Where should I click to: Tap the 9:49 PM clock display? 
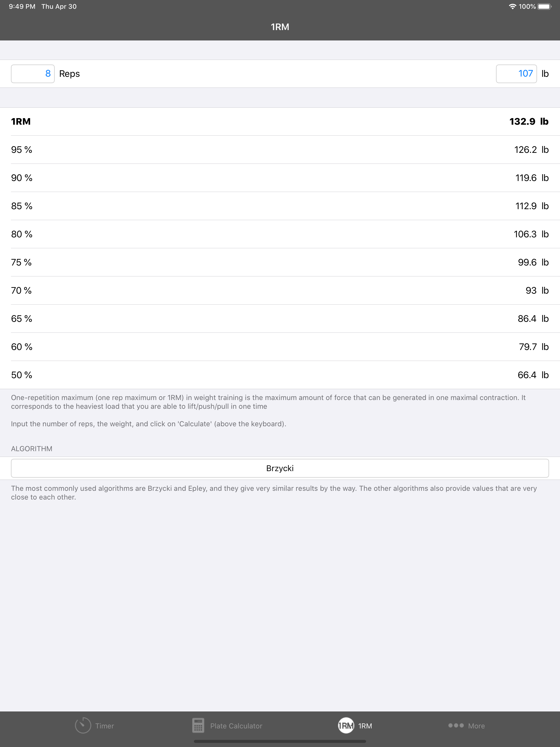click(22, 6)
